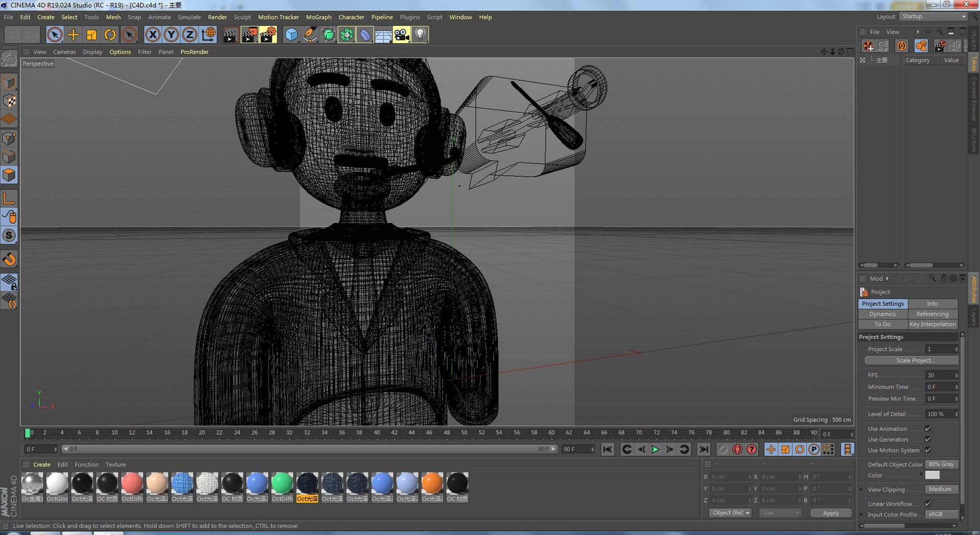
Task: Add a Cube primitive object
Action: coord(291,35)
